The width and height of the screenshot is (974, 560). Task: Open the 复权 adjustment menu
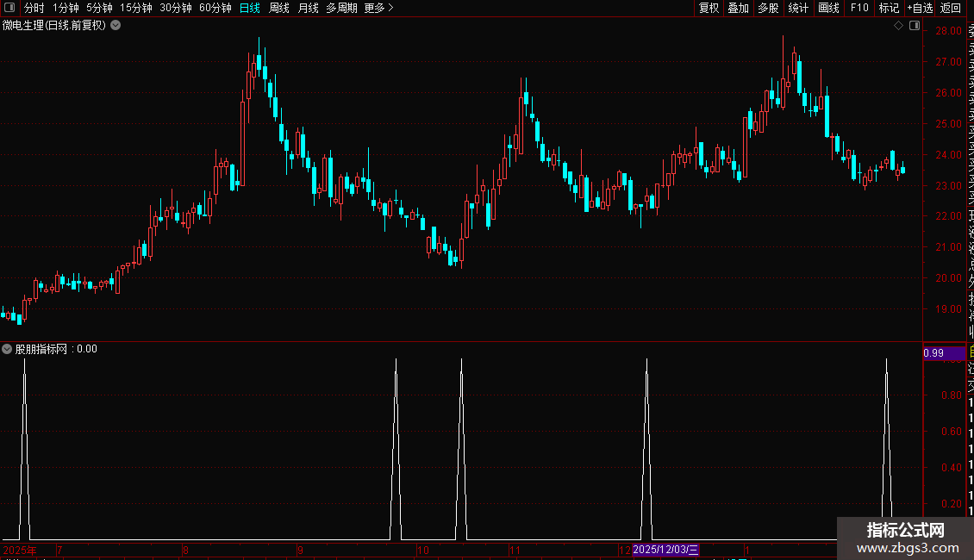point(709,8)
